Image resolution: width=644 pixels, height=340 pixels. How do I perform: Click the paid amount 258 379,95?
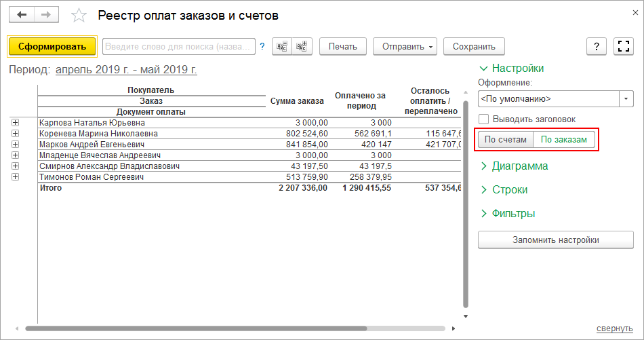[370, 177]
